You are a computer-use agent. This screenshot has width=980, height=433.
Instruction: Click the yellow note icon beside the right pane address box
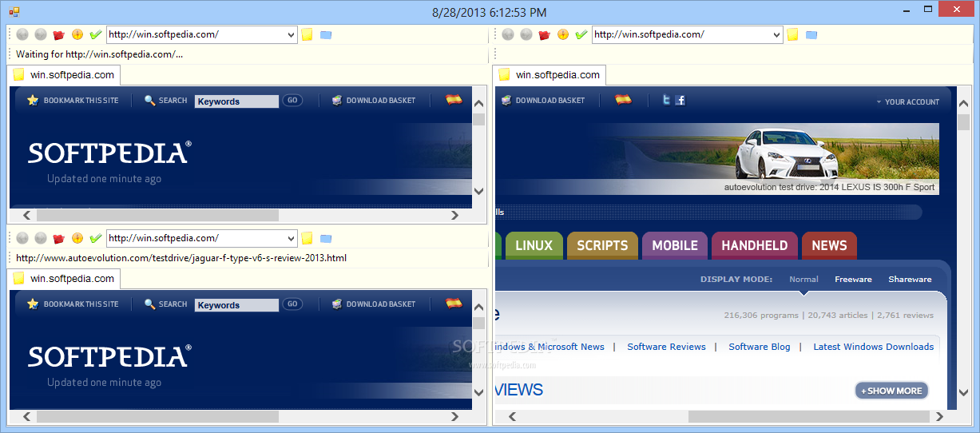792,34
